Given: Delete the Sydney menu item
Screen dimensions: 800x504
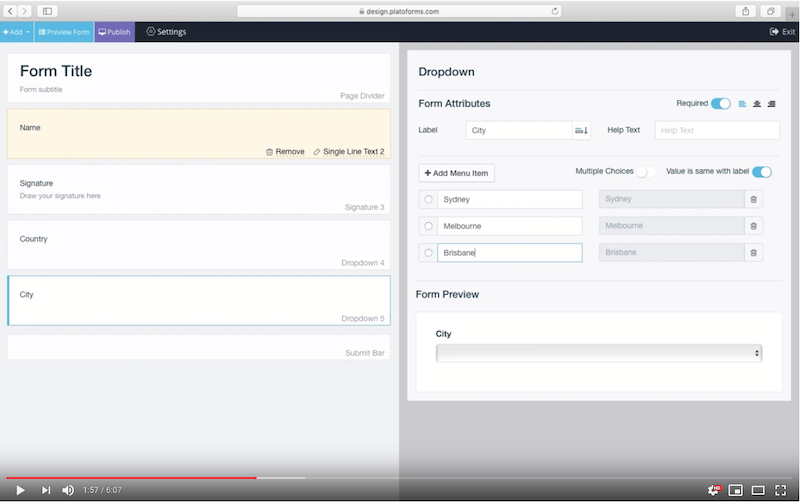Looking at the screenshot, I should pyautogui.click(x=753, y=200).
